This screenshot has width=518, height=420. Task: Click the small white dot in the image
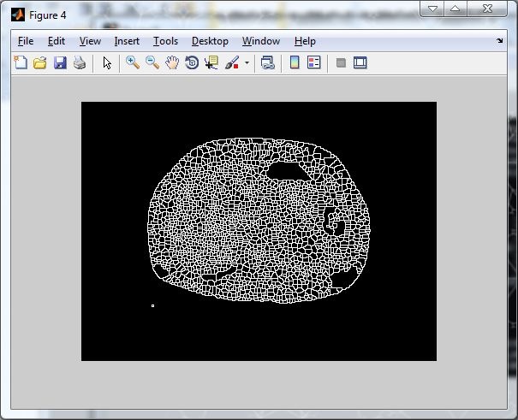[152, 305]
